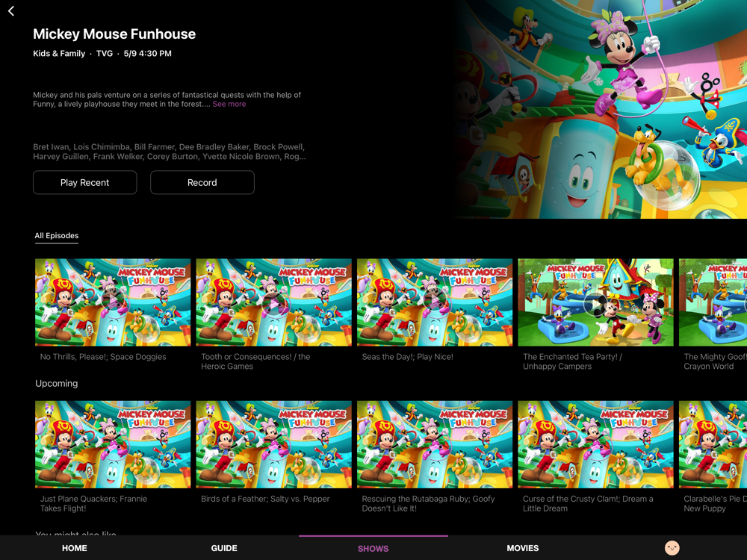
Task: Expand description with See more
Action: pos(229,105)
